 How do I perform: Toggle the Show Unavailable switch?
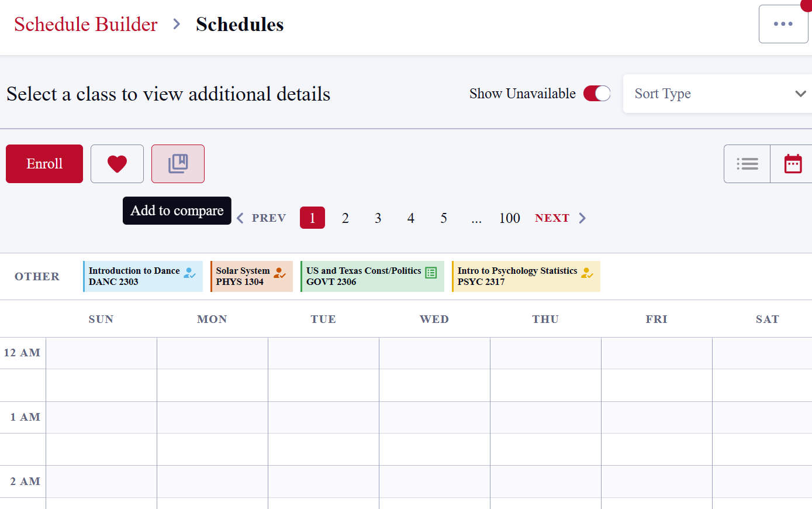click(596, 94)
